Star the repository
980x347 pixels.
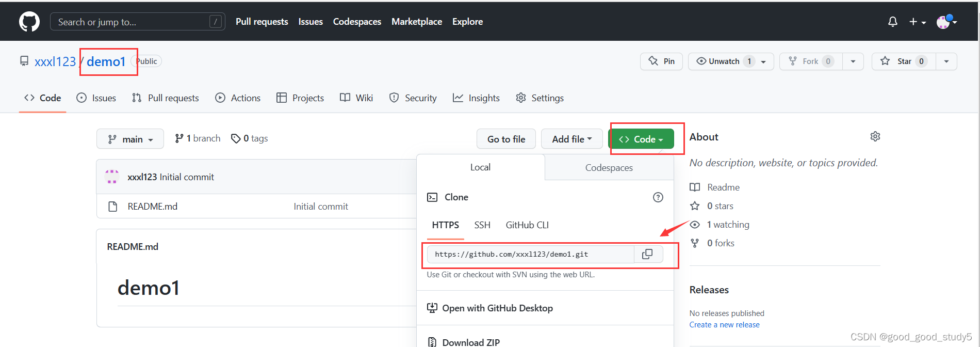(904, 61)
